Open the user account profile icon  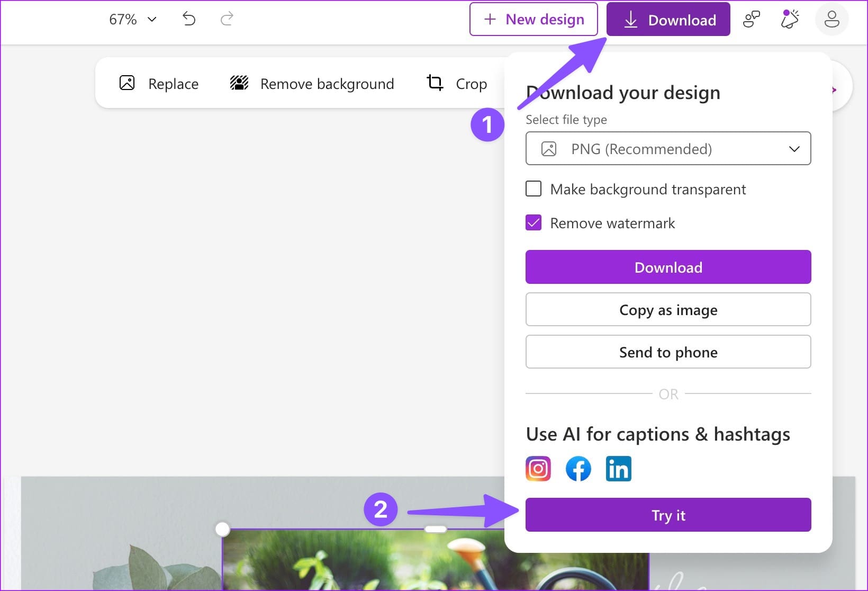[x=832, y=20]
